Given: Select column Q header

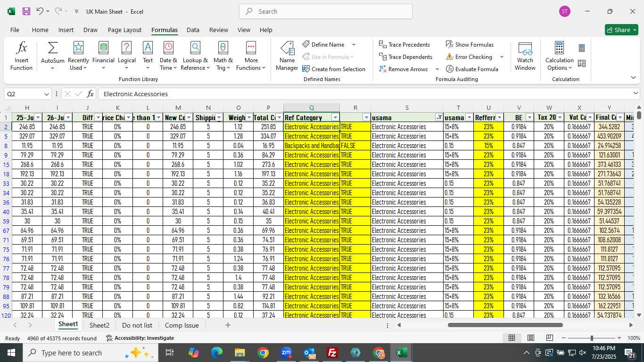Looking at the screenshot, I should click(312, 108).
